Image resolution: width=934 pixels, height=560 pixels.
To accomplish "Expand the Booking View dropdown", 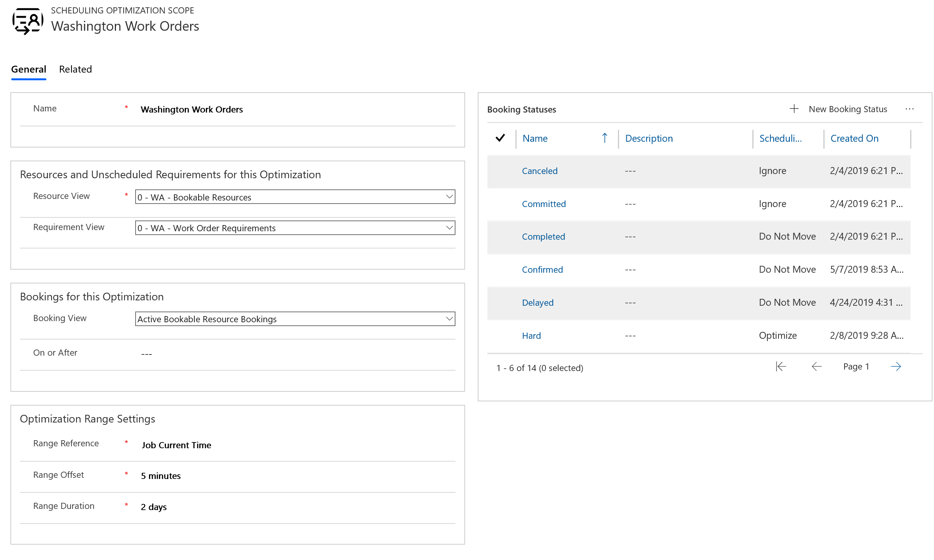I will coord(448,319).
